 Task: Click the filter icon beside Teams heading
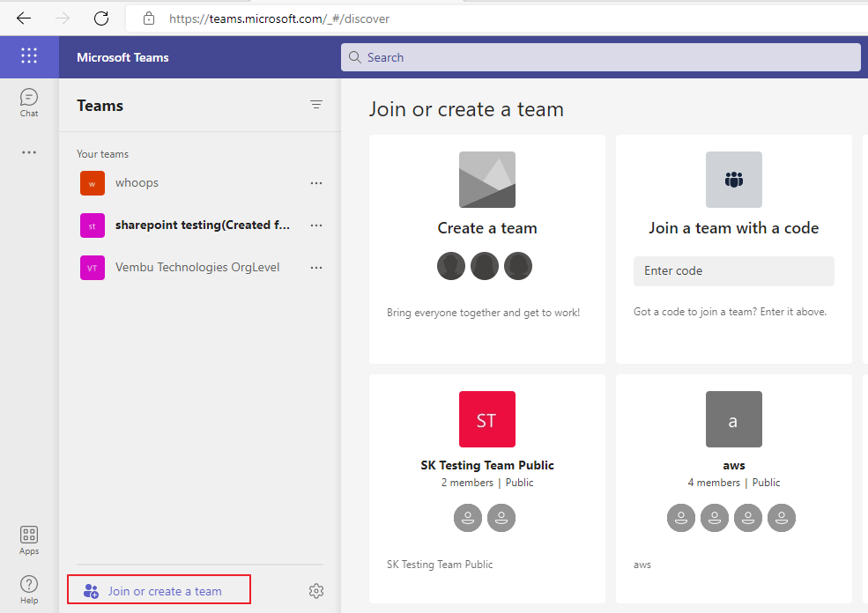[x=316, y=105]
